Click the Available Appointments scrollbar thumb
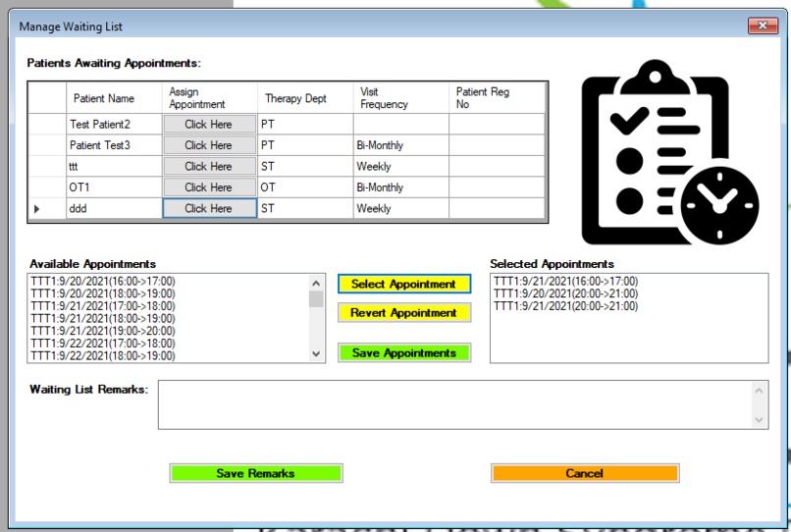 click(316, 299)
